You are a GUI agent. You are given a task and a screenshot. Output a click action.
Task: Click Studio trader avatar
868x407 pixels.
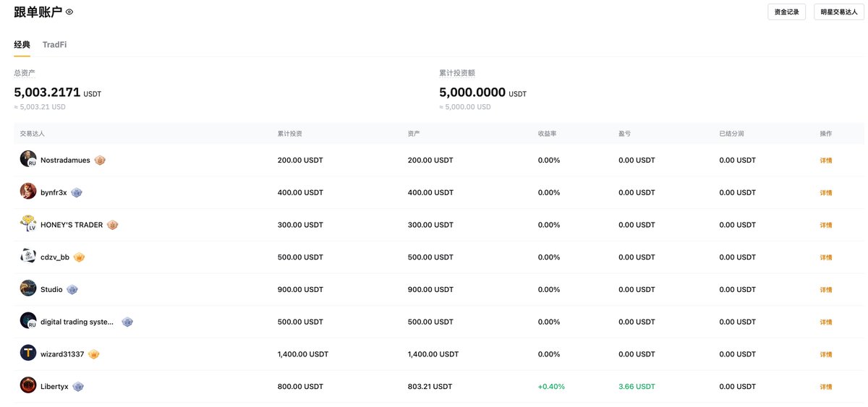pyautogui.click(x=28, y=288)
